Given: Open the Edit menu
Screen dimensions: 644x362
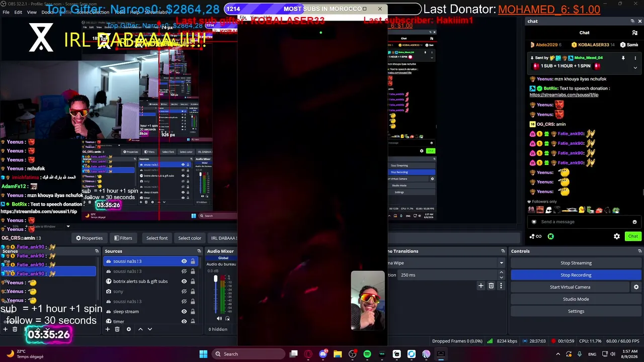Looking at the screenshot, I should 18,12.
